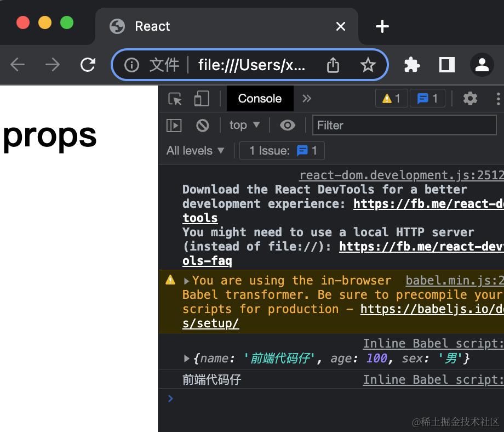Reload the page with the refresh icon

(x=88, y=65)
